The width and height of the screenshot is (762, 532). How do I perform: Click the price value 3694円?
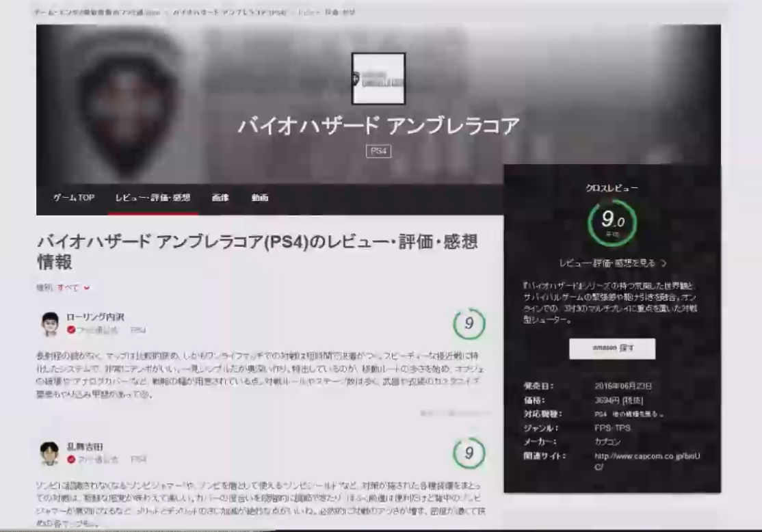pos(618,400)
